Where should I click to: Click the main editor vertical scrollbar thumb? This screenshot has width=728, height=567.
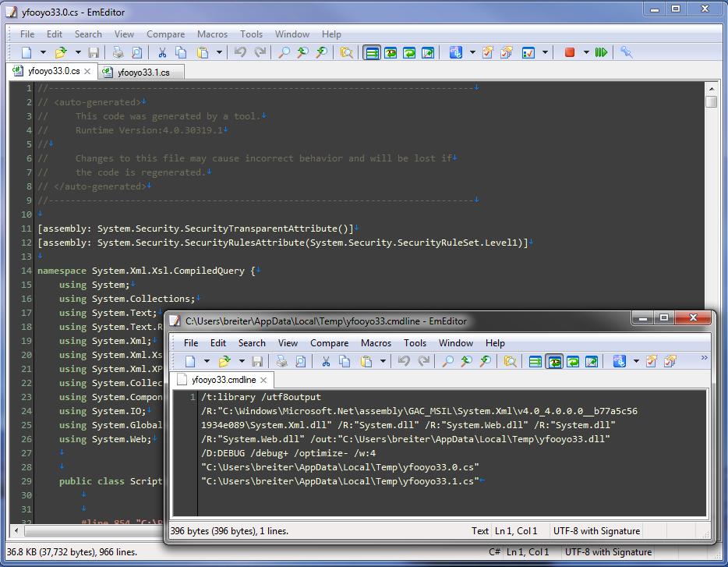[x=711, y=102]
